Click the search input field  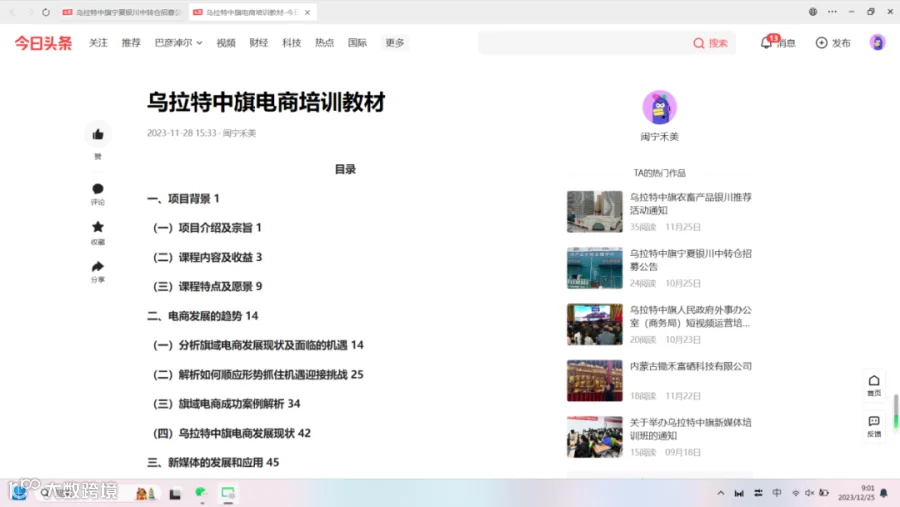point(584,43)
